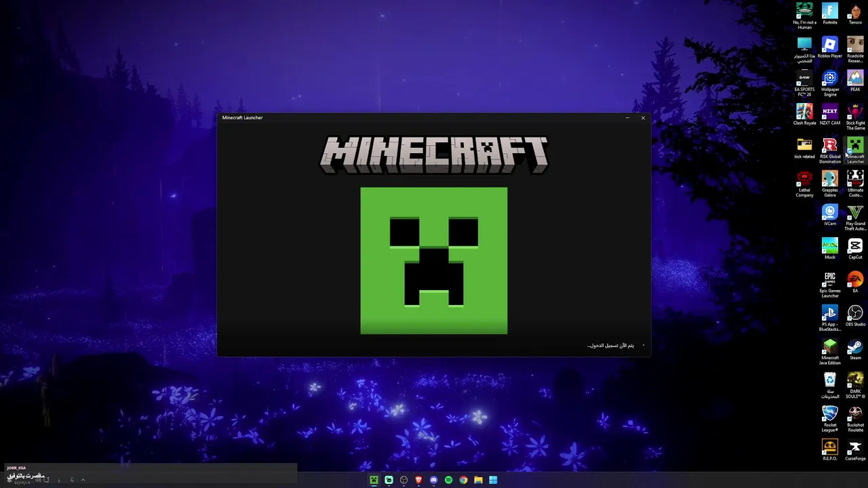Launch EA SPORTS FC 26 shortcut

pos(804,83)
